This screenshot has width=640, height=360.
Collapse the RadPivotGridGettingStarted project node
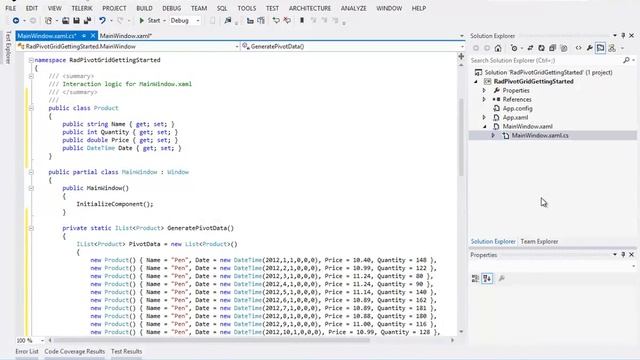point(476,82)
